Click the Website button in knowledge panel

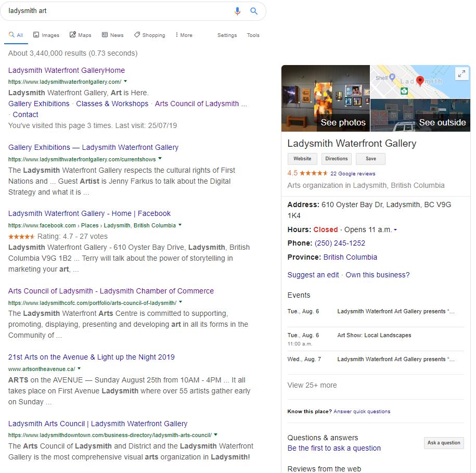click(302, 159)
